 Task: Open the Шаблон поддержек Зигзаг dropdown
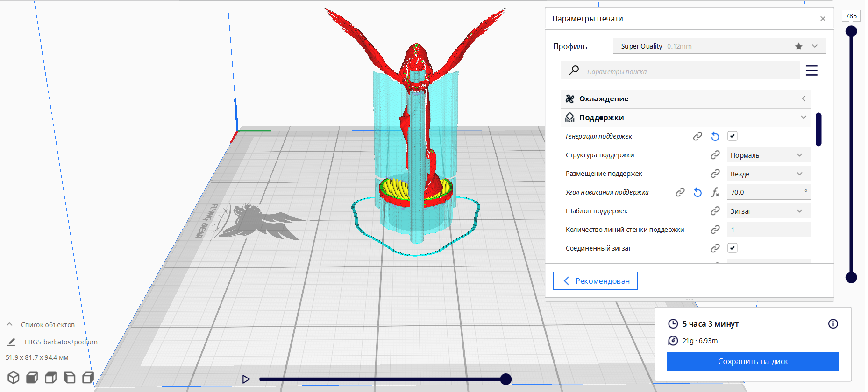coord(769,211)
